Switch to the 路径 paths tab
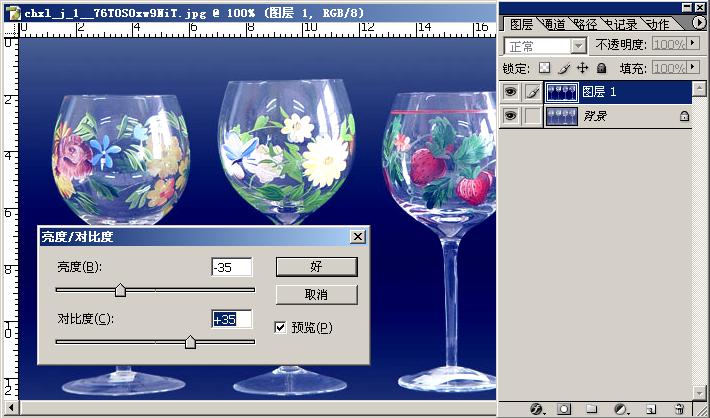The width and height of the screenshot is (710, 418). point(585,24)
